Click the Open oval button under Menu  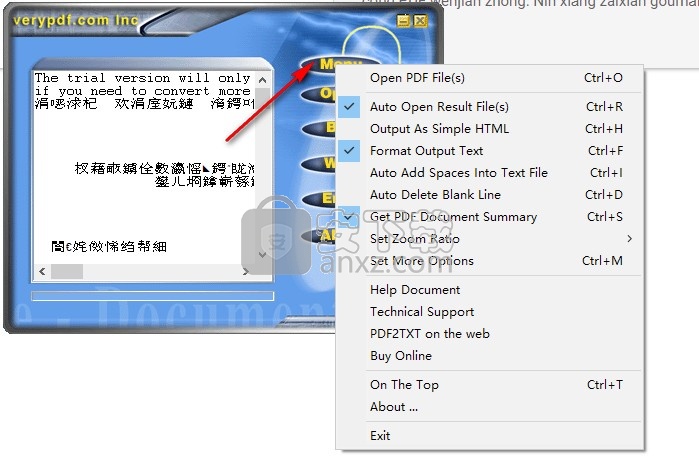(x=320, y=94)
